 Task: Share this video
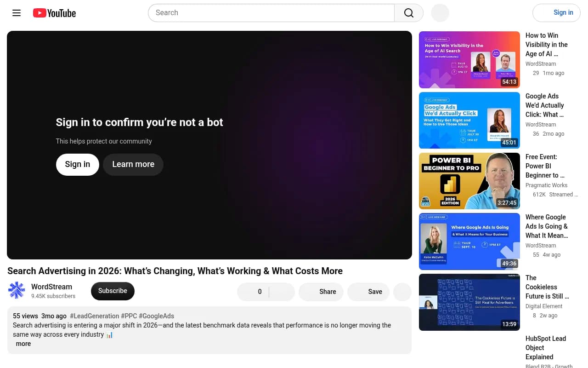[321, 292]
